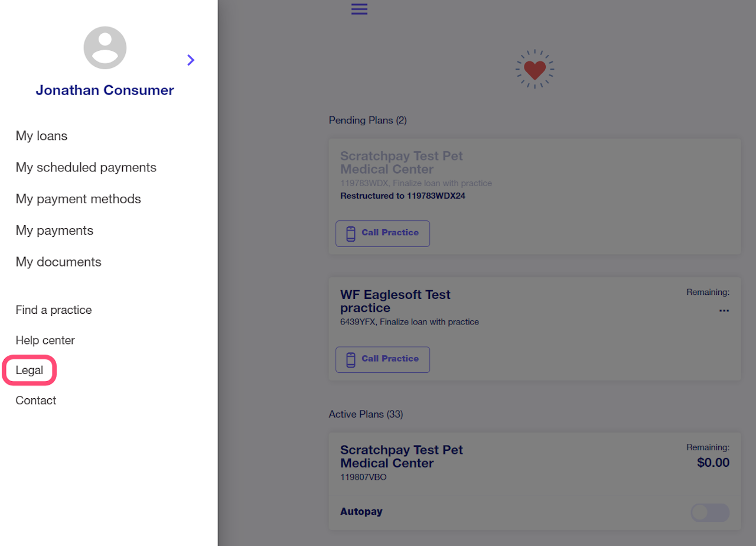The width and height of the screenshot is (756, 546).
Task: Open My loans menu item
Action: [42, 136]
